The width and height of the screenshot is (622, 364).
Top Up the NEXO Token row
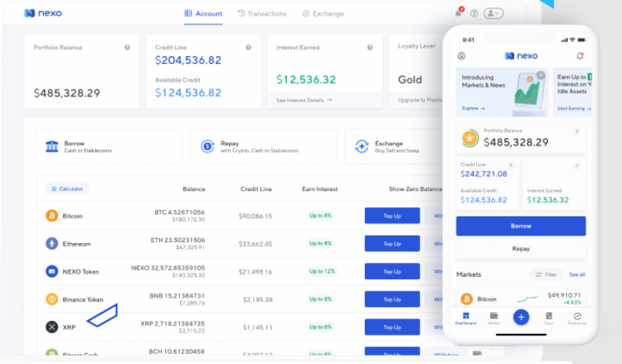tap(392, 271)
